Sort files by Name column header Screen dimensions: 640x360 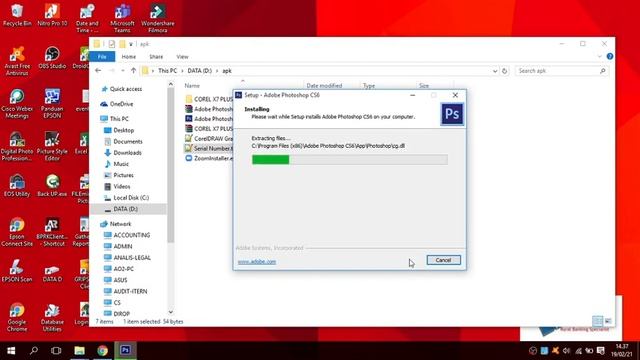click(192, 86)
